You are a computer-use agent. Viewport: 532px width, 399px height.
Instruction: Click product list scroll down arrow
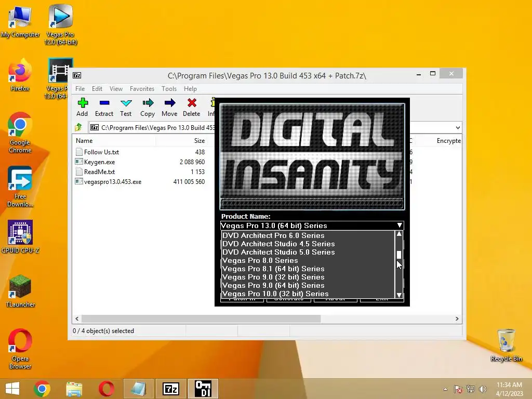399,295
